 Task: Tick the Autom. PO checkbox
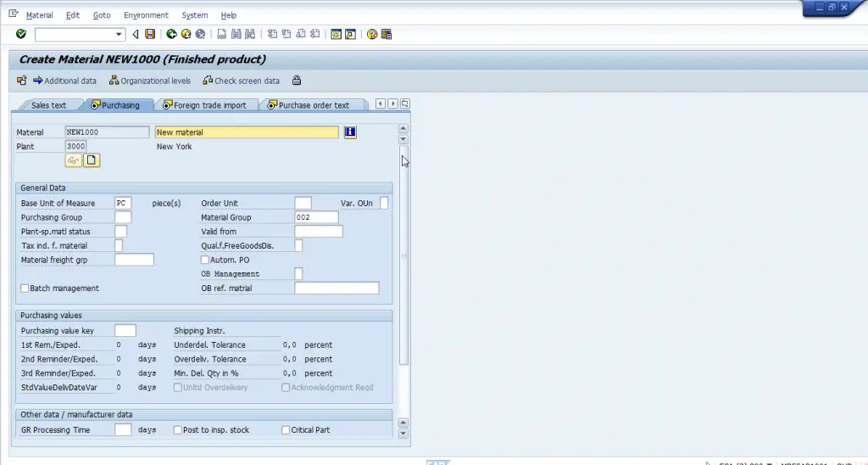(x=205, y=260)
